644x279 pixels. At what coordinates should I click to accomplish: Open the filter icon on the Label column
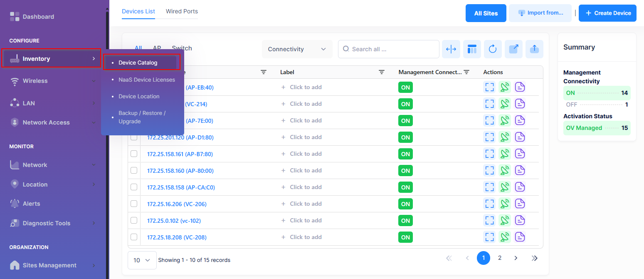(381, 72)
